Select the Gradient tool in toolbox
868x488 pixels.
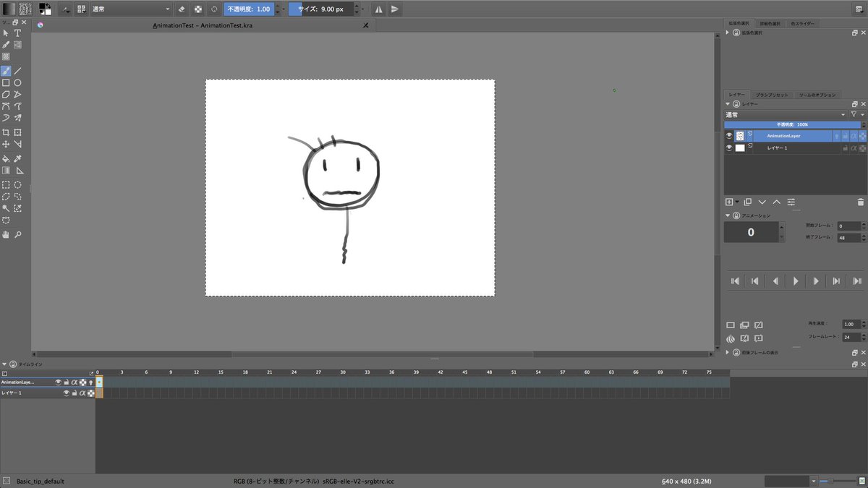coord(6,170)
